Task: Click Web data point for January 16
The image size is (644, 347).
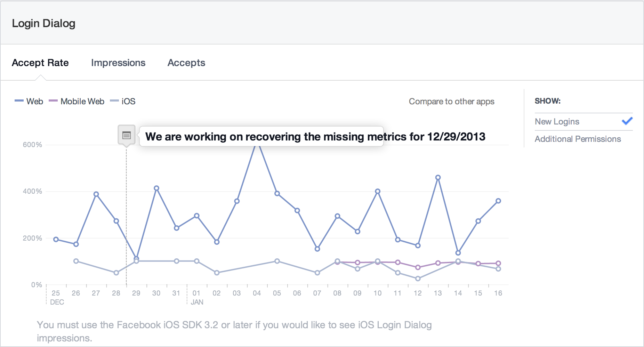Action: tap(498, 201)
